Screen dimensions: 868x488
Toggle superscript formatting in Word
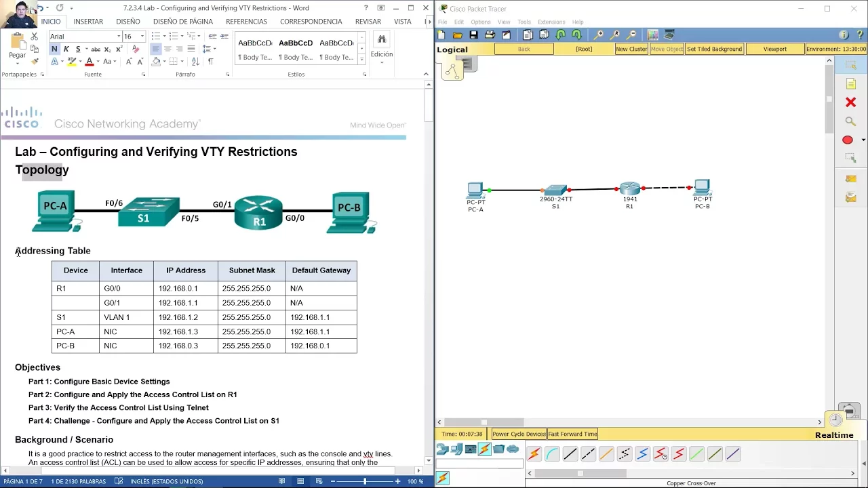coord(119,49)
